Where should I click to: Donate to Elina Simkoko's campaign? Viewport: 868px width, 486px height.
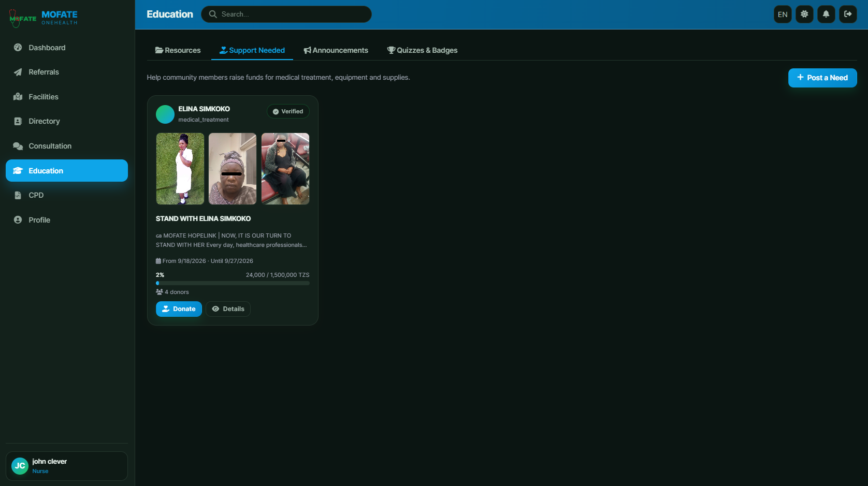[x=179, y=309]
